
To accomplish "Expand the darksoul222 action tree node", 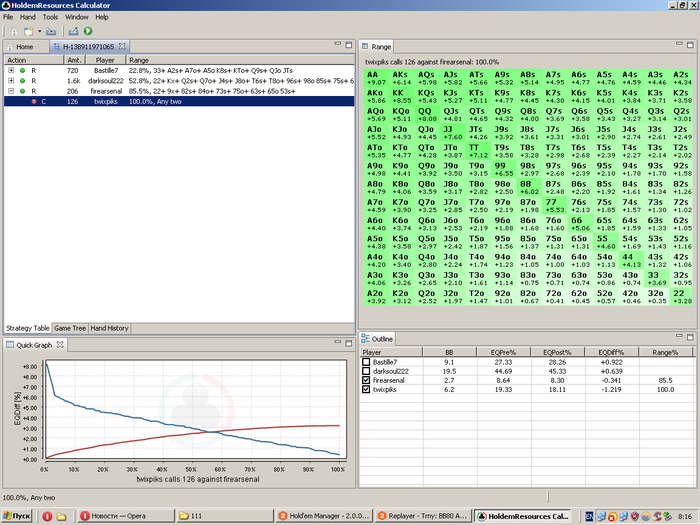I will [11, 81].
